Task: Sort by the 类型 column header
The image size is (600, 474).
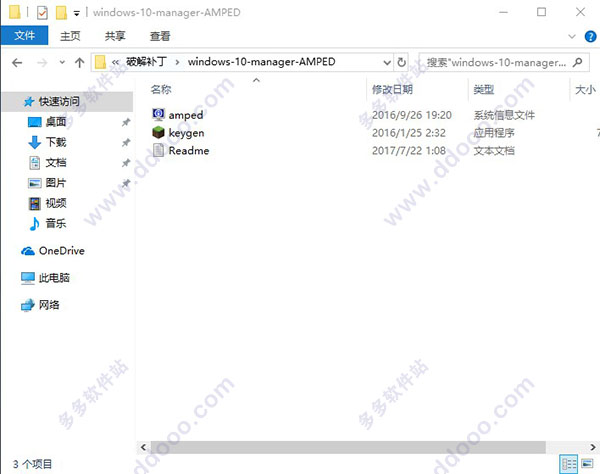Action: pos(484,90)
